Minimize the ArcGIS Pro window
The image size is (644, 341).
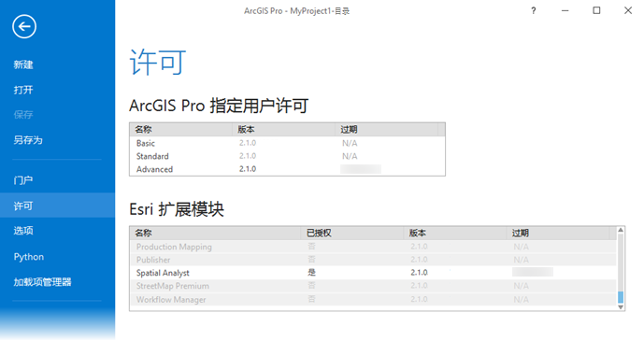click(565, 11)
